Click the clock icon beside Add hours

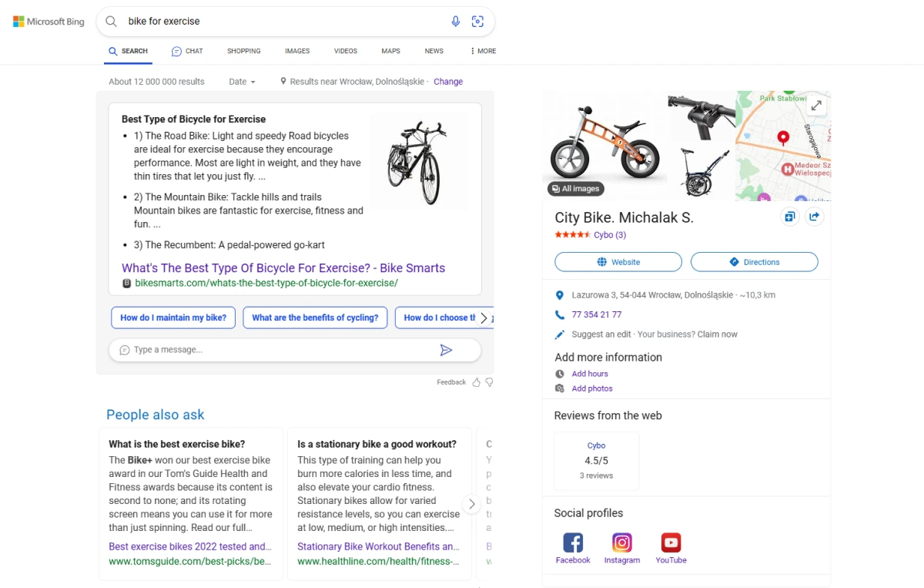pyautogui.click(x=560, y=374)
